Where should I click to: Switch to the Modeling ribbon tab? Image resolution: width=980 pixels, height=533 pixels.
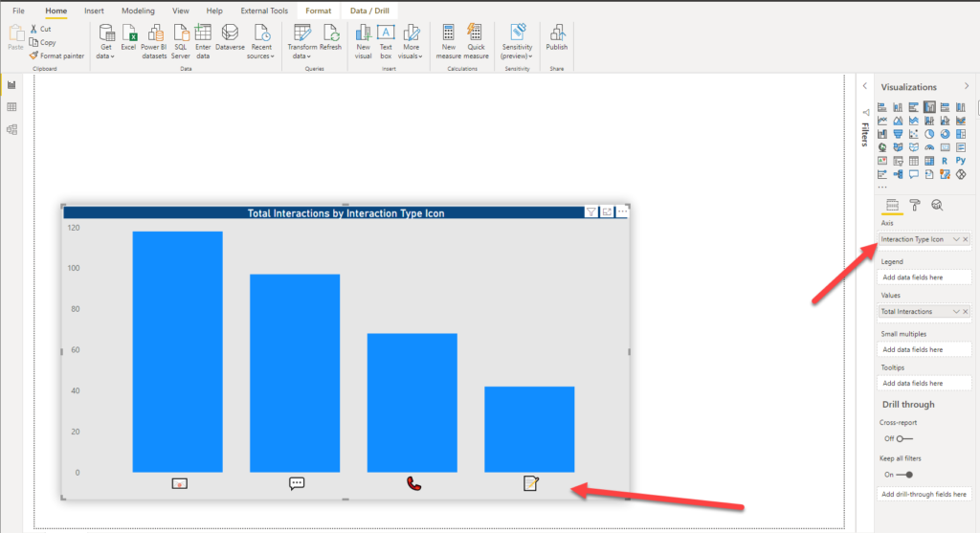point(138,11)
